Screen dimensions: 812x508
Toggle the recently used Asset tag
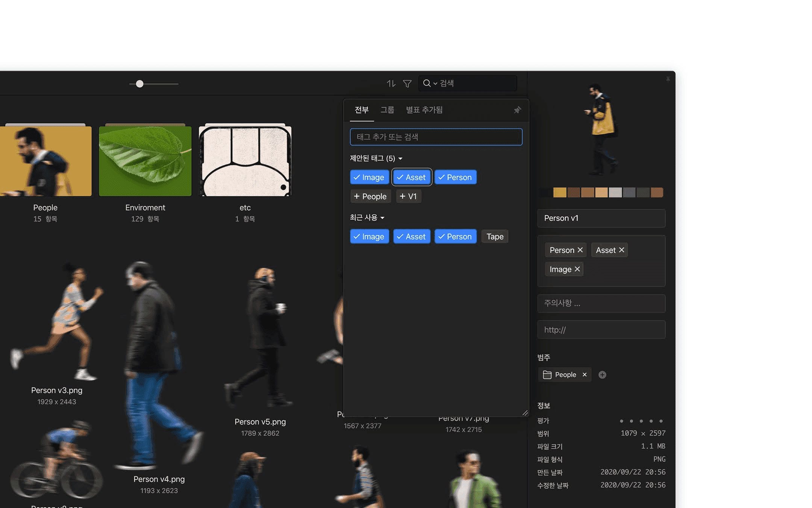click(x=412, y=237)
